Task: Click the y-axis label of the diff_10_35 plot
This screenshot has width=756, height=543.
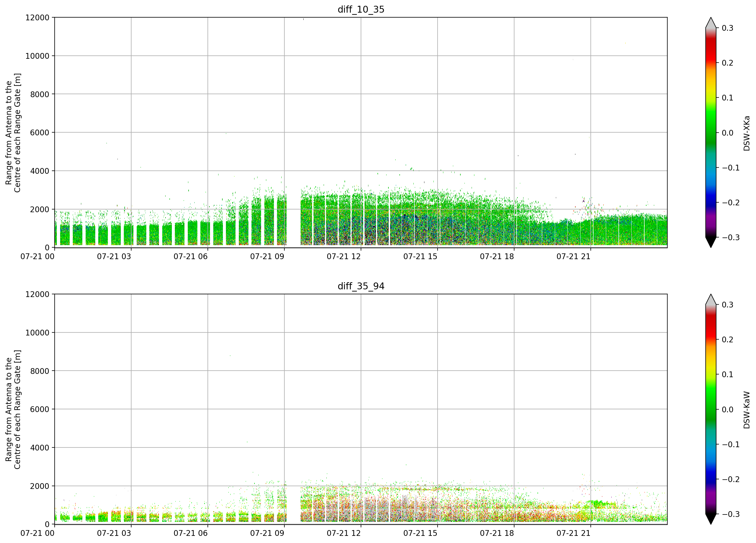Action: coord(13,133)
